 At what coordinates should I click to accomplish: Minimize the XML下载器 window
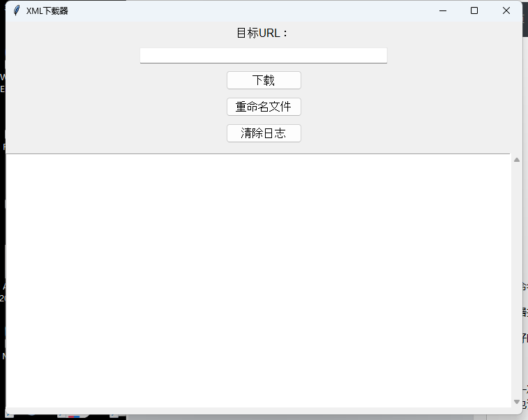442,10
